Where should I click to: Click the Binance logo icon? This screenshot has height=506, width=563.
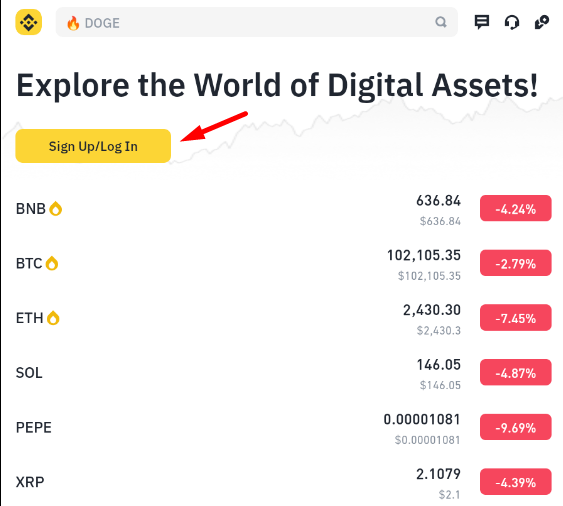coord(28,22)
